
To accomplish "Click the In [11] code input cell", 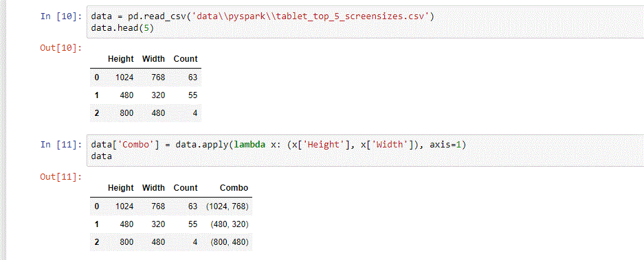I will click(x=365, y=150).
